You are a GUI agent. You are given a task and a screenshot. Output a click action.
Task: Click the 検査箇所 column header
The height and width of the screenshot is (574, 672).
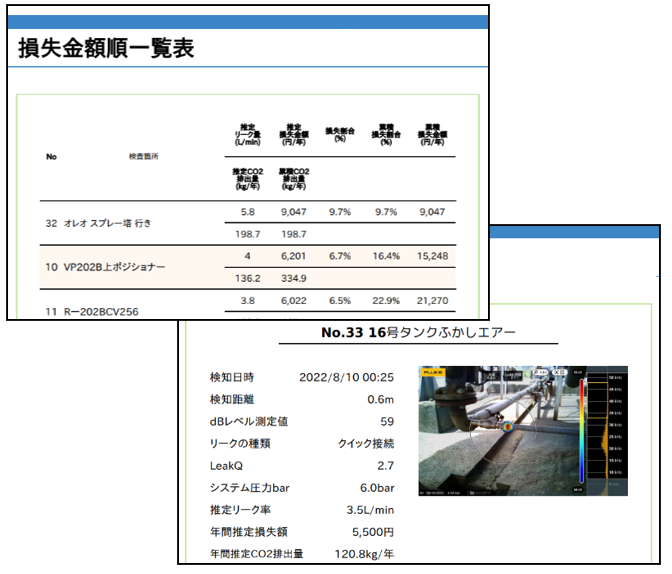[x=144, y=157]
